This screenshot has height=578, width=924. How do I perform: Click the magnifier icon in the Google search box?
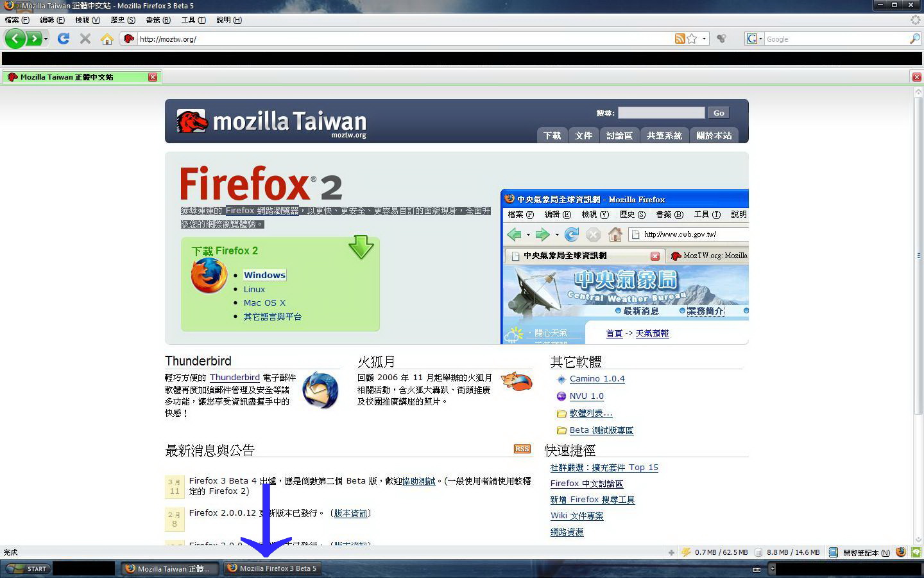915,39
